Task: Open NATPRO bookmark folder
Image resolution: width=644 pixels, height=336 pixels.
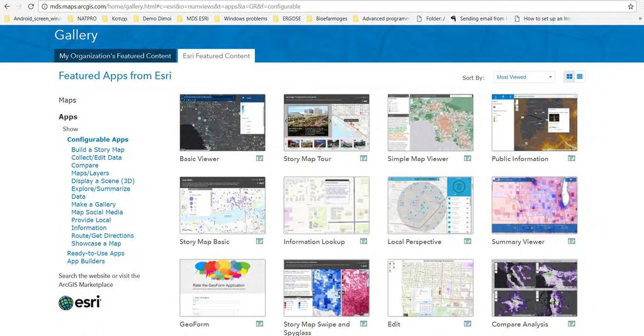Action: [82, 18]
